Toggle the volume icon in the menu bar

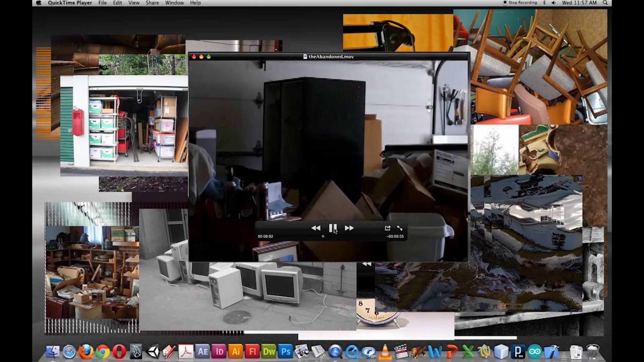pyautogui.click(x=553, y=3)
